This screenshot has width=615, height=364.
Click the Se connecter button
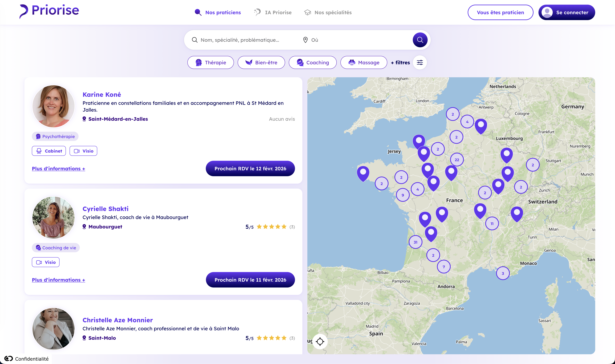(x=566, y=12)
